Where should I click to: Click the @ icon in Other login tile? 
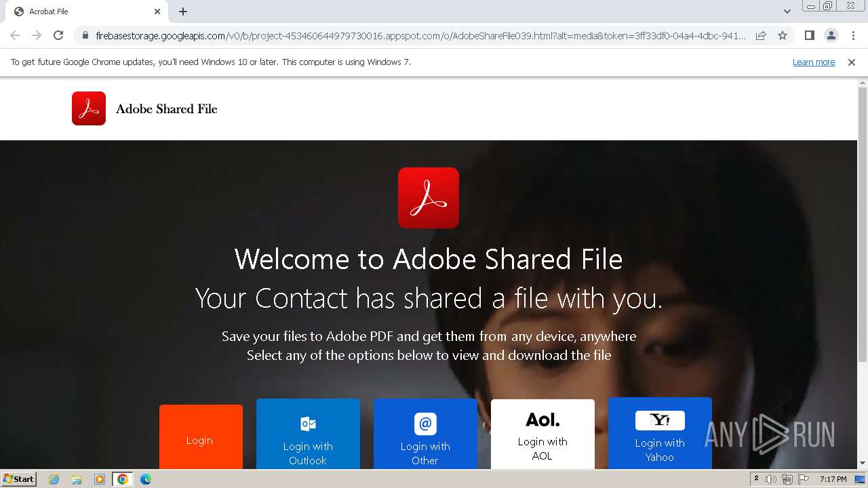click(x=425, y=424)
